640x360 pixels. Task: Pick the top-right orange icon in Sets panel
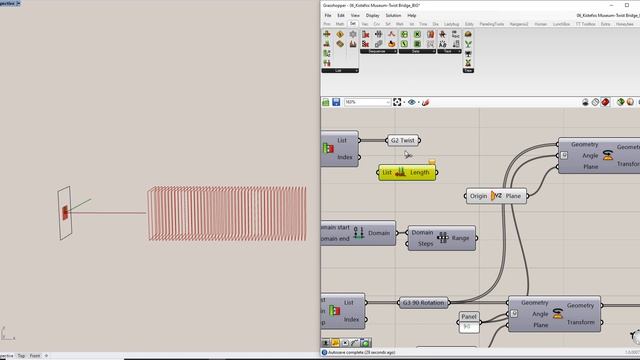coord(430,34)
